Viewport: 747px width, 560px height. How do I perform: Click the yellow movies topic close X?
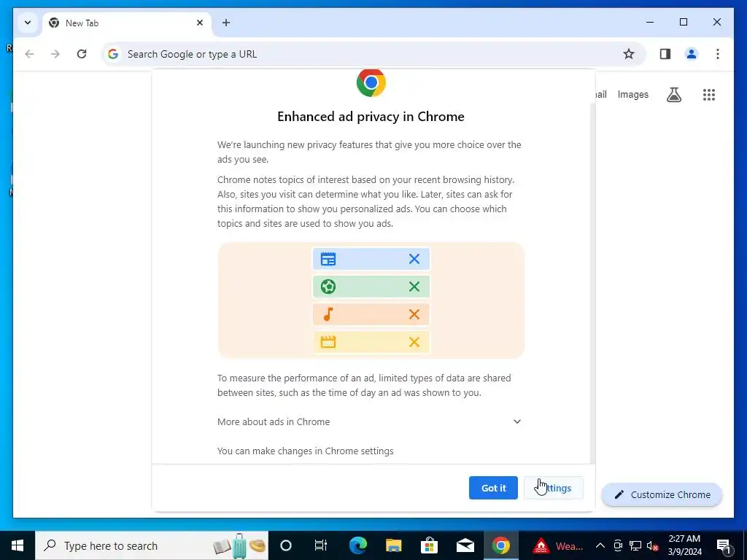[x=414, y=341]
